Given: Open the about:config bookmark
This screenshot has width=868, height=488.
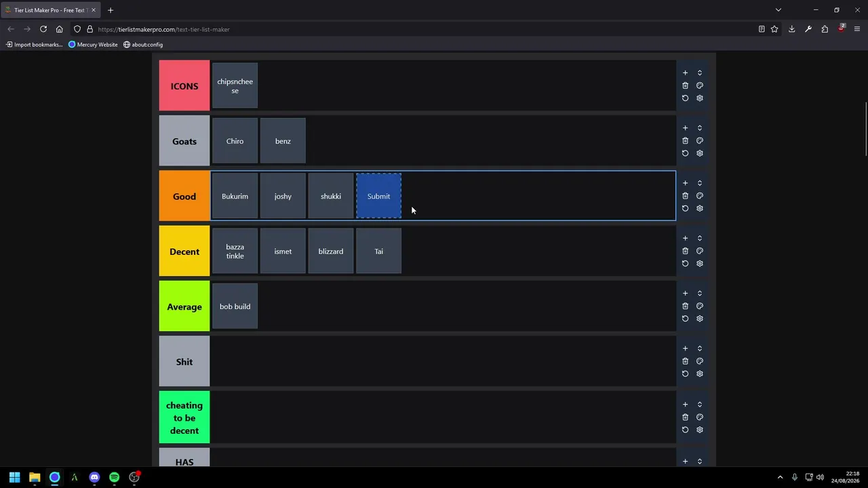Looking at the screenshot, I should (143, 45).
